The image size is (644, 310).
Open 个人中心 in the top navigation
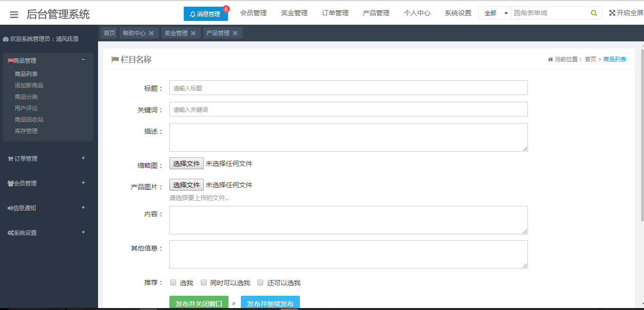click(417, 13)
